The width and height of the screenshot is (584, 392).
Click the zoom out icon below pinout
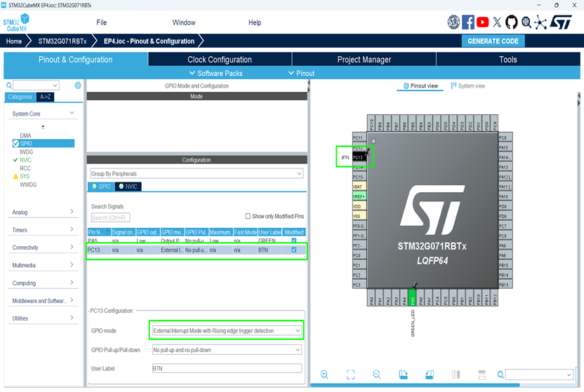377,374
